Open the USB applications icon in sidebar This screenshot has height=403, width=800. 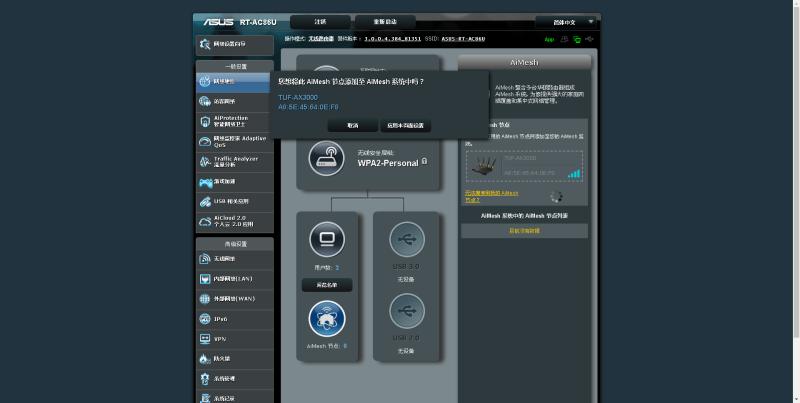tap(205, 202)
